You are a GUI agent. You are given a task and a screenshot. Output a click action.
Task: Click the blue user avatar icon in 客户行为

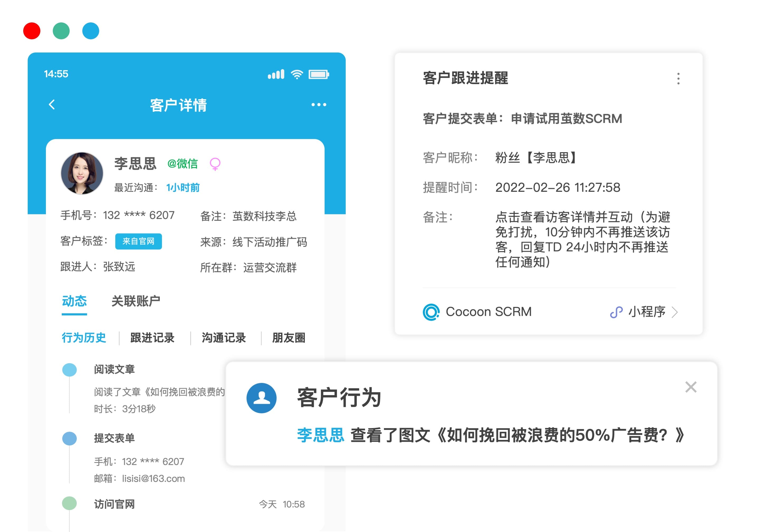pyautogui.click(x=261, y=398)
